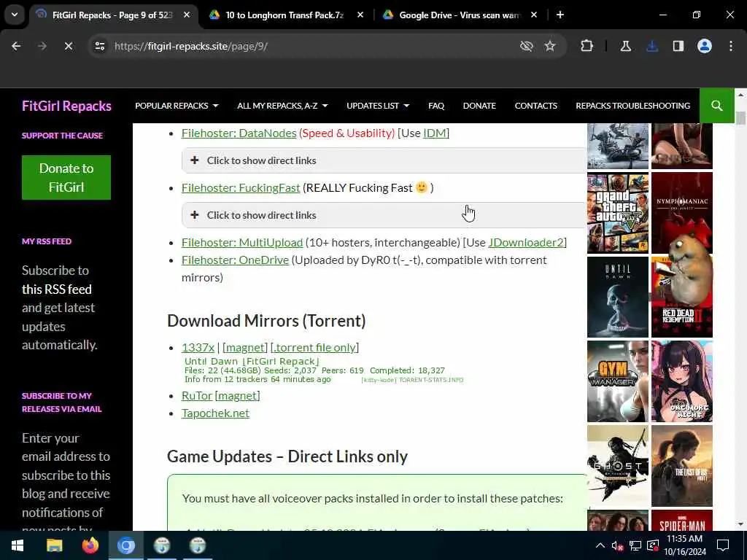Screen dimensions: 747x560
Task: Open a new browser tab
Action: point(560,15)
